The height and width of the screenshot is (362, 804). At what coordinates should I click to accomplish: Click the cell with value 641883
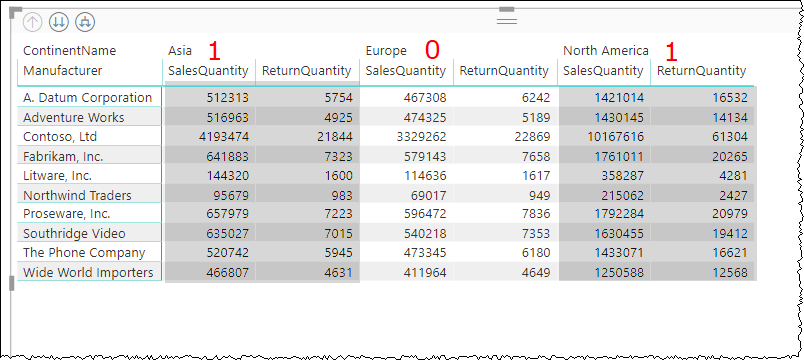pos(228,156)
